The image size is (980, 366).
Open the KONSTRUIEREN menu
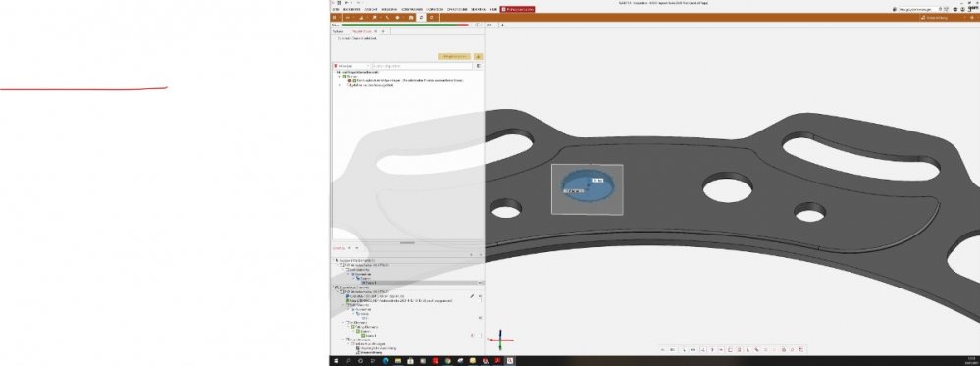coord(412,10)
